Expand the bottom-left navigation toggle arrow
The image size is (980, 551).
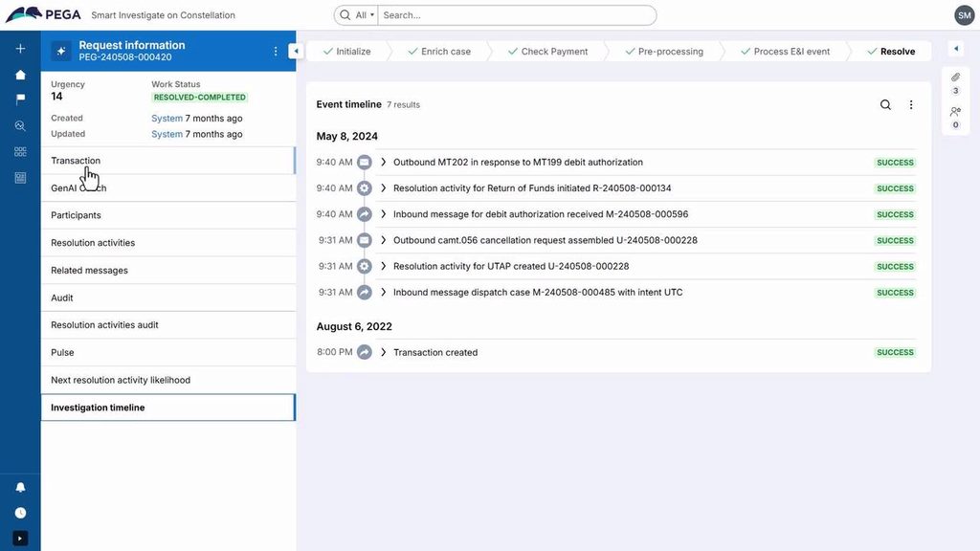[x=20, y=539]
